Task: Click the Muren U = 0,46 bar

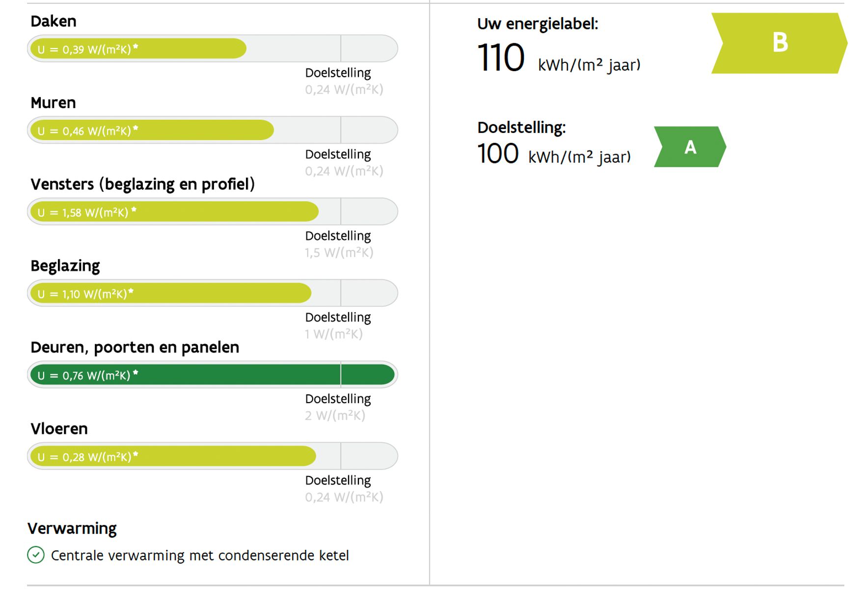Action: pyautogui.click(x=213, y=130)
